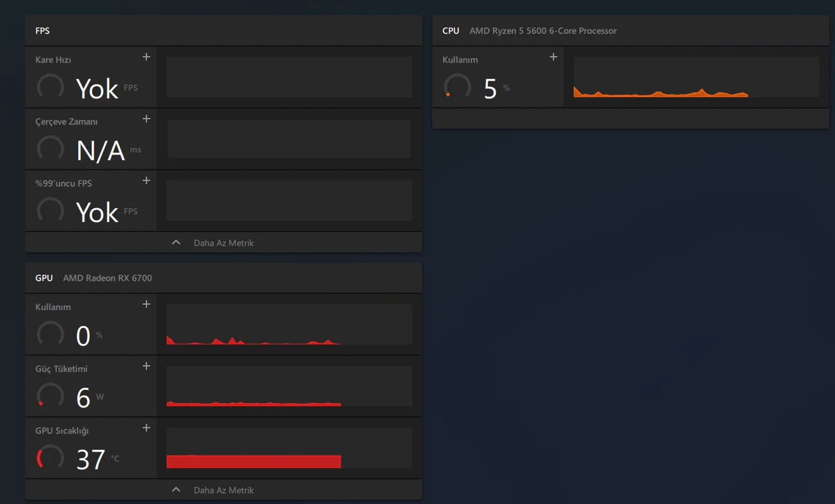Viewport: 835px width, 504px height.
Task: Click the plus icon next to GPU Sıcaklığı
Action: [146, 428]
